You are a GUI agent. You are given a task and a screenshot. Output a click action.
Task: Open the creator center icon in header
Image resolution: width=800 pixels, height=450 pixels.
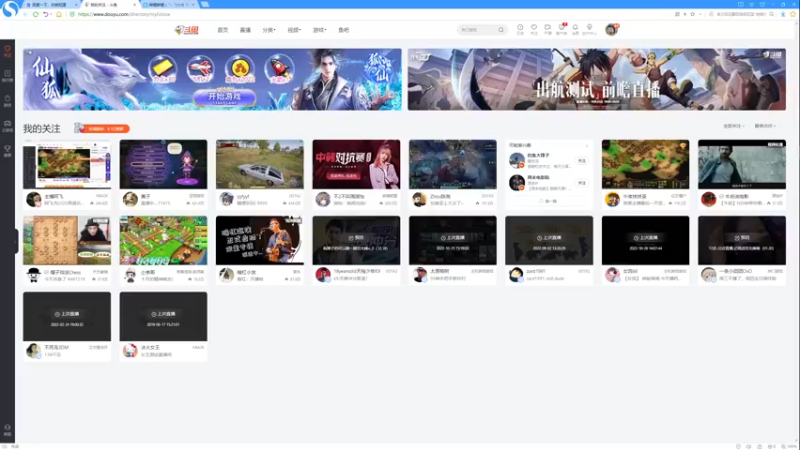pyautogui.click(x=589, y=28)
